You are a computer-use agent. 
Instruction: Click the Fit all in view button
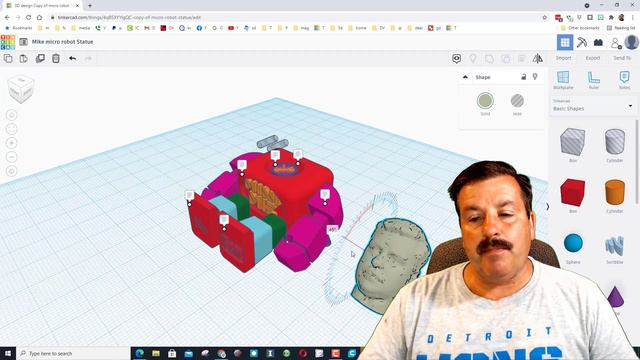tap(11, 129)
